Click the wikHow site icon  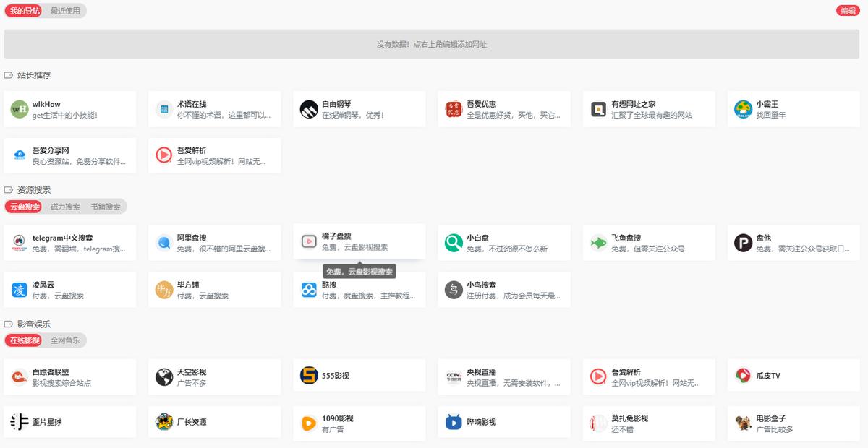20,109
